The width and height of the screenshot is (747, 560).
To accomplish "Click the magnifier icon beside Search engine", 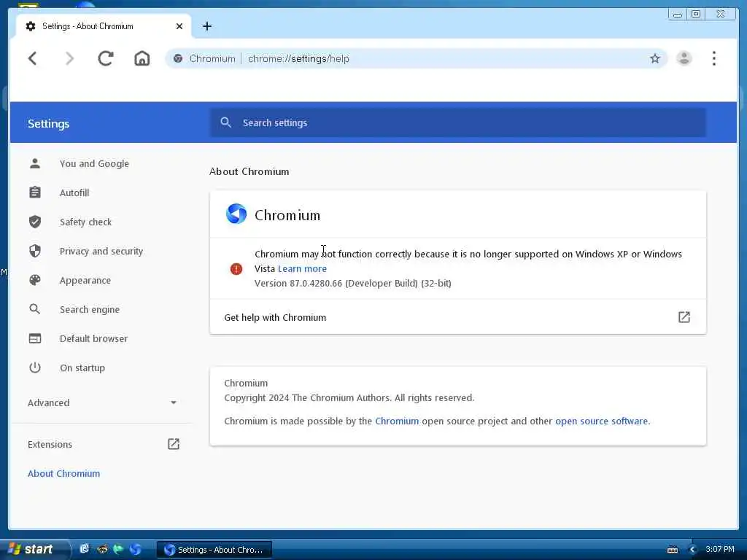I will (35, 309).
